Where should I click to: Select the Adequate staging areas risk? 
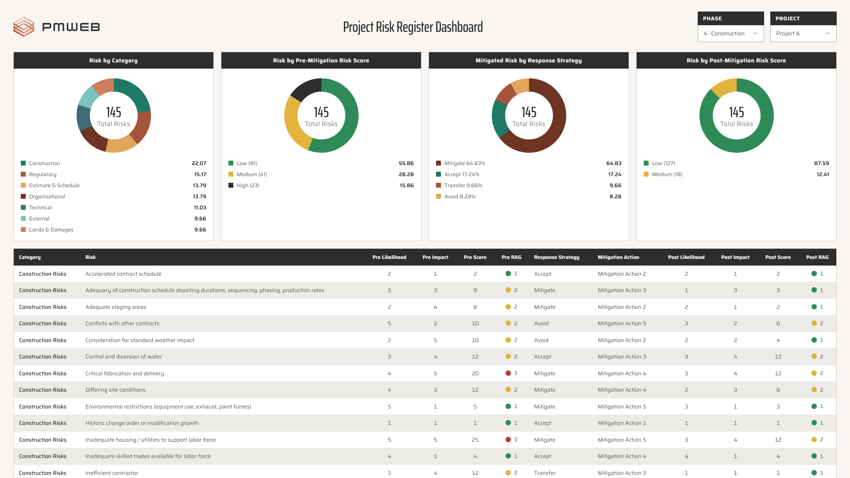coord(115,307)
